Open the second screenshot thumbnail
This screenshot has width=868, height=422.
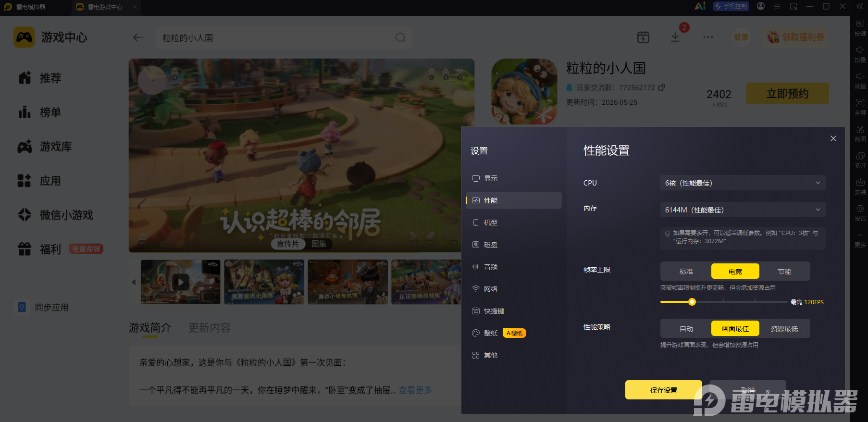[264, 282]
